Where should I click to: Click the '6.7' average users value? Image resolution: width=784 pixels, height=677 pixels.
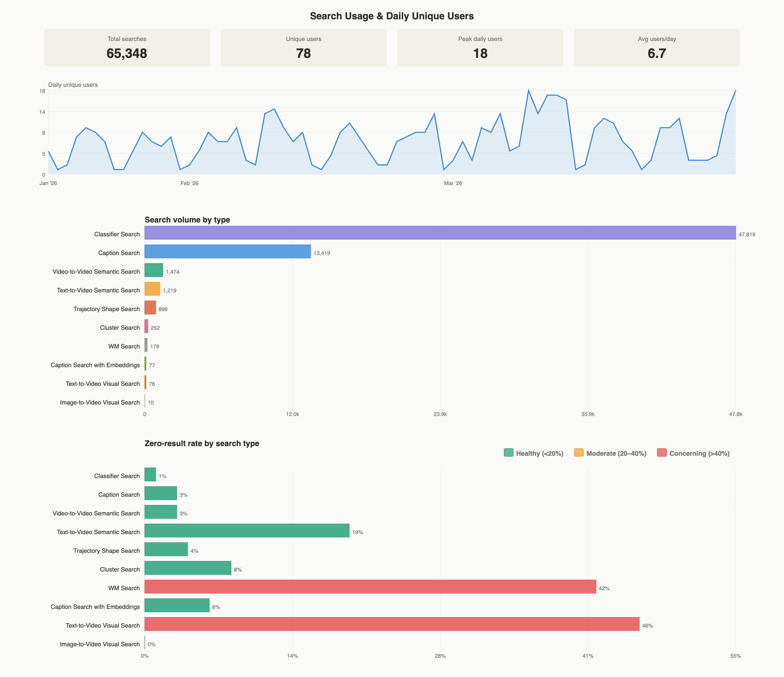click(657, 53)
